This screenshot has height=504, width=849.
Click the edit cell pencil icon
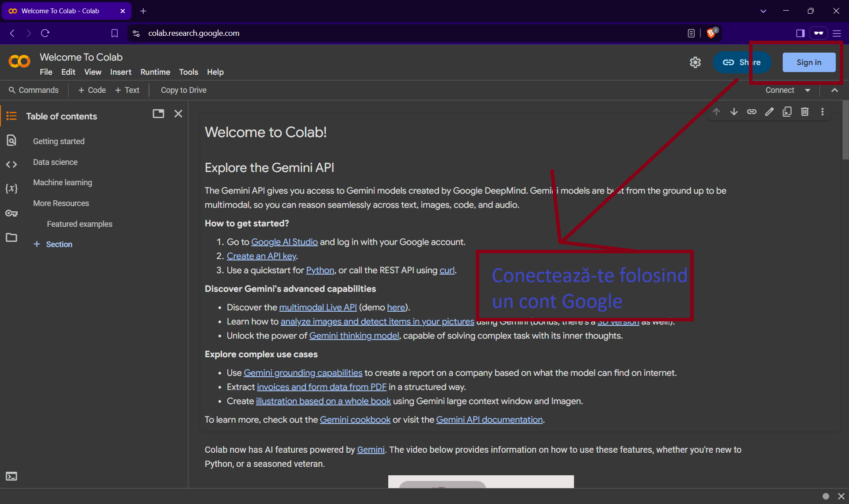coord(769,112)
